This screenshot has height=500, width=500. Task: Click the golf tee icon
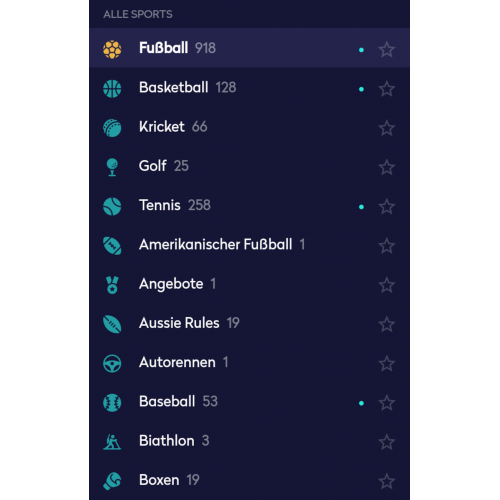click(112, 167)
